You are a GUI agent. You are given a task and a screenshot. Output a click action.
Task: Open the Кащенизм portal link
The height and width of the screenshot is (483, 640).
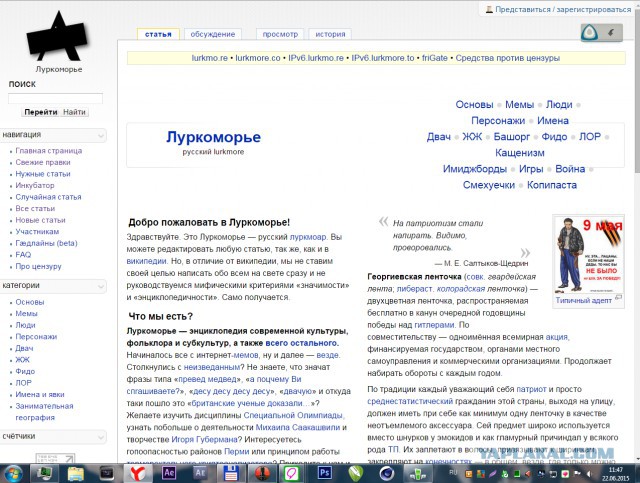(x=520, y=153)
